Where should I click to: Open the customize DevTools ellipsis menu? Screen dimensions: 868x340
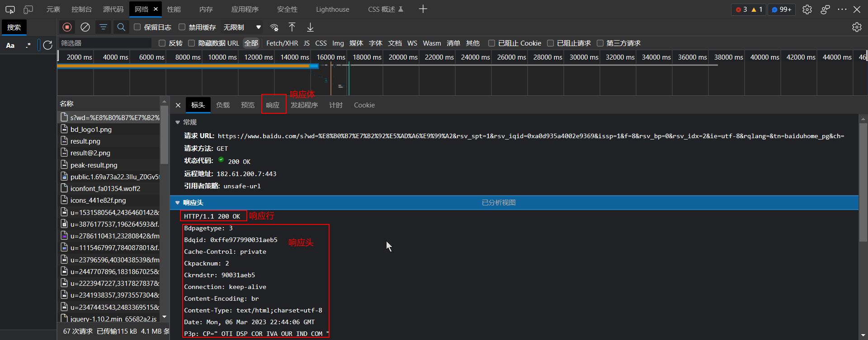[x=842, y=9]
